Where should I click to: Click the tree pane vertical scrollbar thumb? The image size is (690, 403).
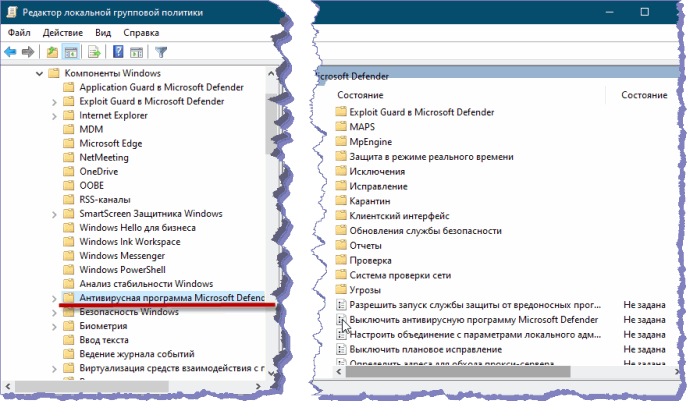tap(271, 125)
